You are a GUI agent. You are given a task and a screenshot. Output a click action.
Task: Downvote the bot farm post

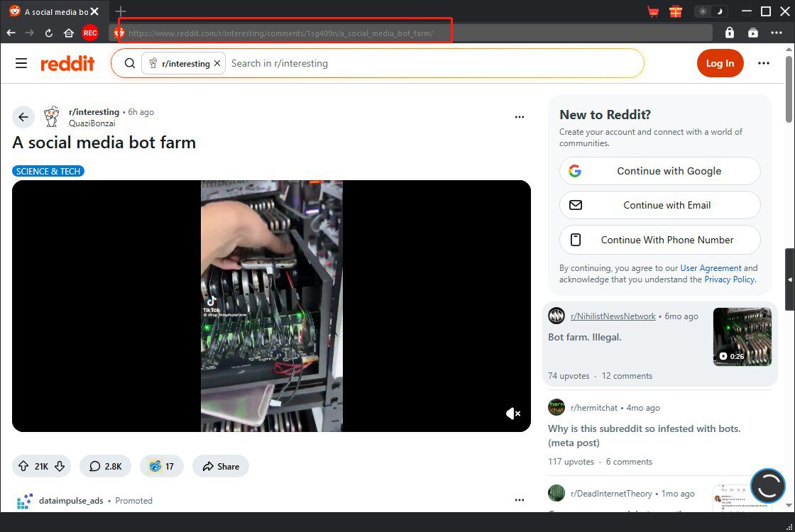(60, 466)
